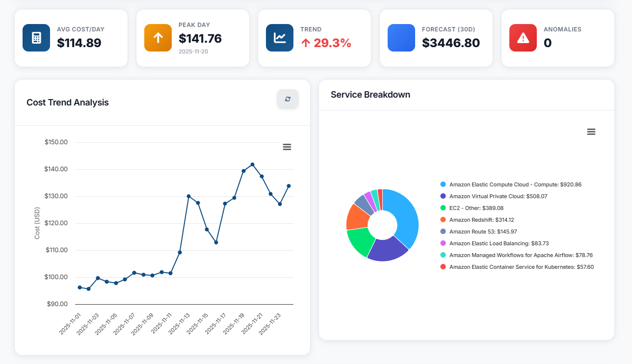Refresh the Cost Trend Analysis chart
The image size is (632, 364).
[x=288, y=99]
